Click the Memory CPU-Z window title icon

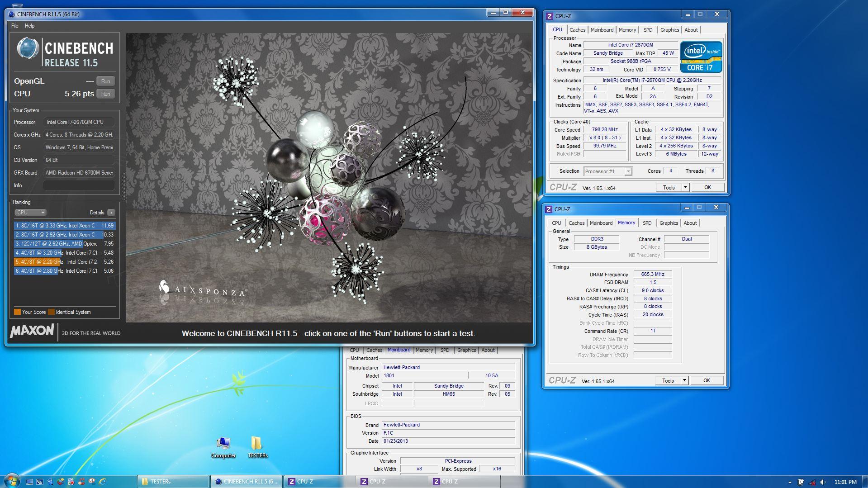[549, 209]
